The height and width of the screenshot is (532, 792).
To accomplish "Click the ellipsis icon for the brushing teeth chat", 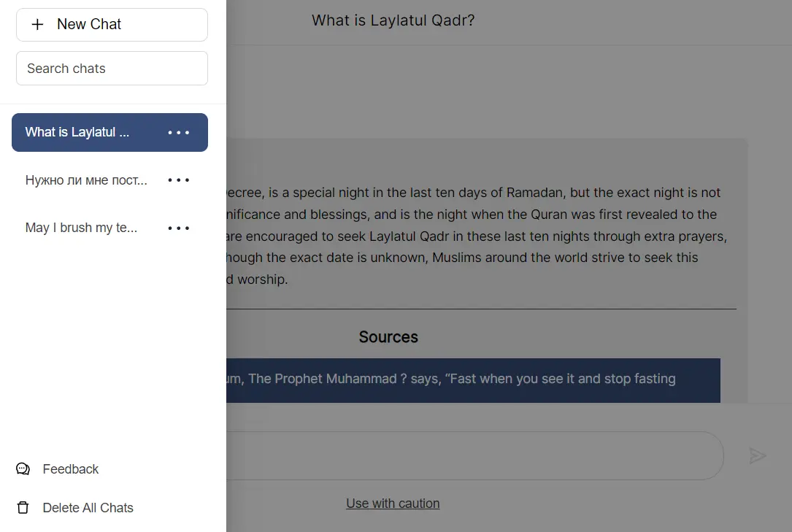I will pos(178,227).
